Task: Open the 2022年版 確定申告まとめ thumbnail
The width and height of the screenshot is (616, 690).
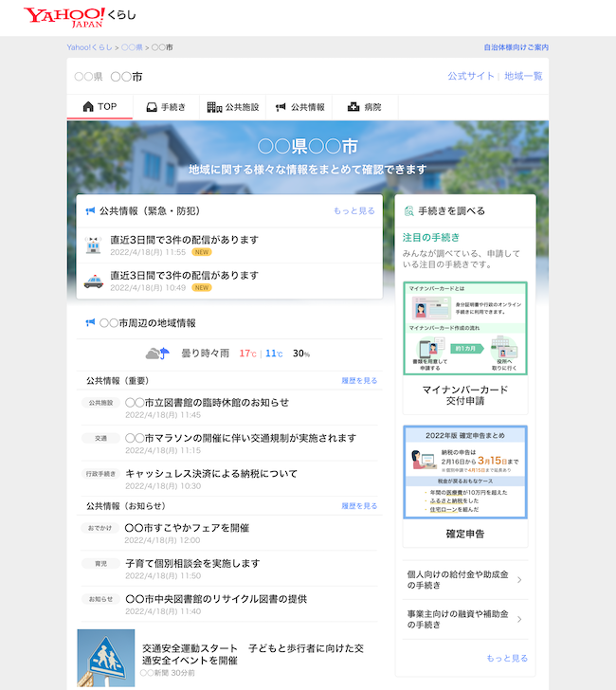Action: 465,472
